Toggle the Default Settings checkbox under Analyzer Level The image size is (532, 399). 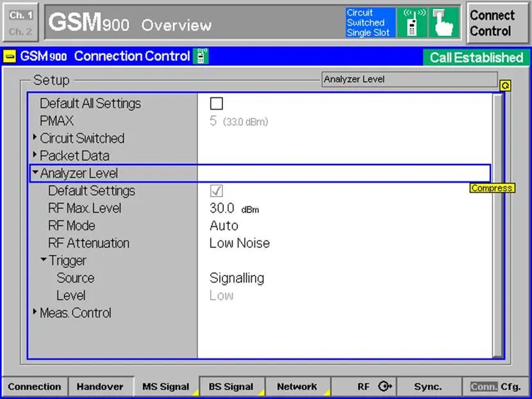[217, 191]
